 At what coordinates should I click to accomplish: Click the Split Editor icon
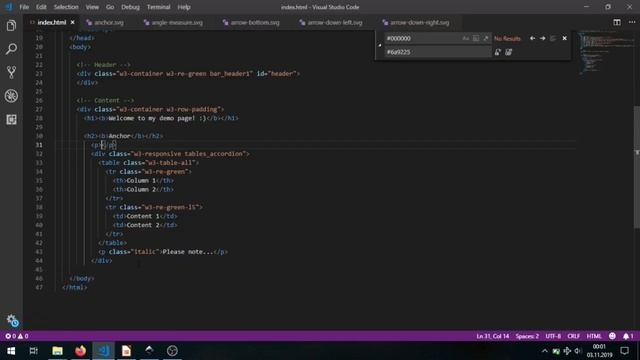[x=617, y=22]
